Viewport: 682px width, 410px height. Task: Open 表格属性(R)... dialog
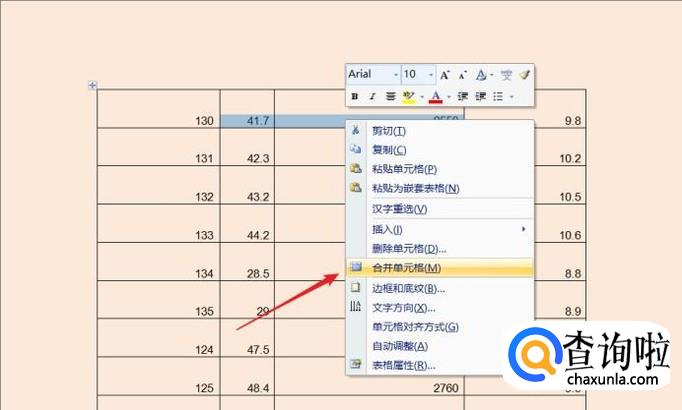[440, 365]
